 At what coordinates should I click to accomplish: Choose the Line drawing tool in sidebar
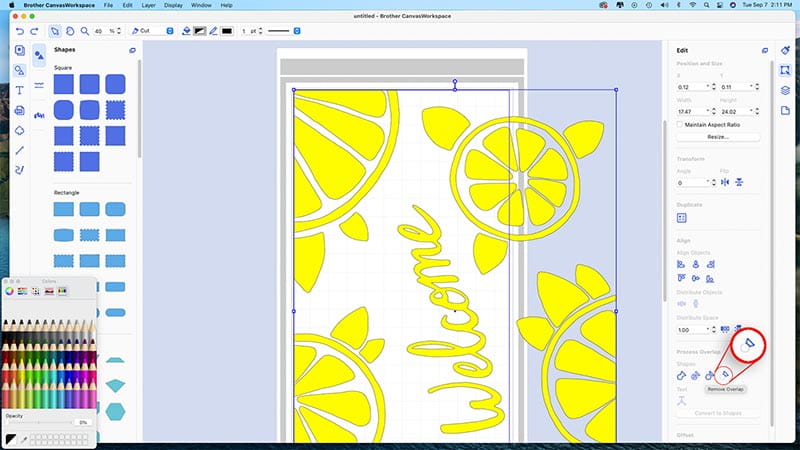(20, 149)
